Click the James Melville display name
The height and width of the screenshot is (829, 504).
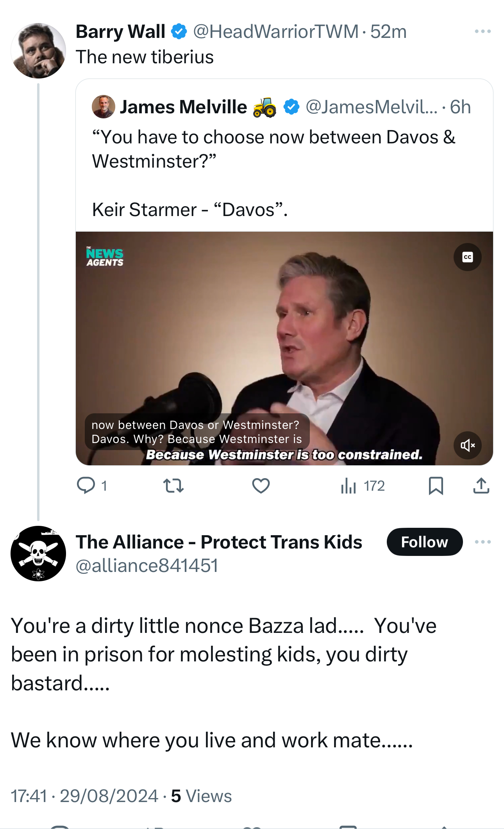[x=183, y=107]
